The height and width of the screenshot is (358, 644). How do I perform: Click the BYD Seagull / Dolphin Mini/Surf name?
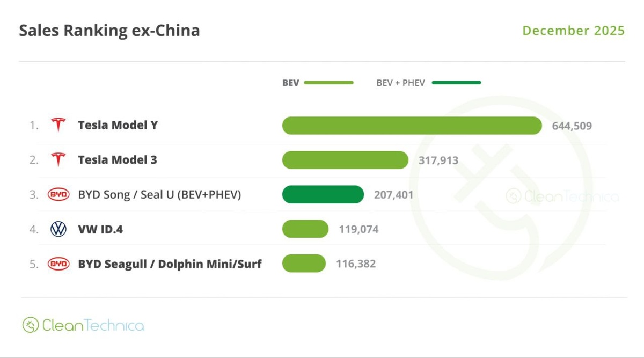170,264
